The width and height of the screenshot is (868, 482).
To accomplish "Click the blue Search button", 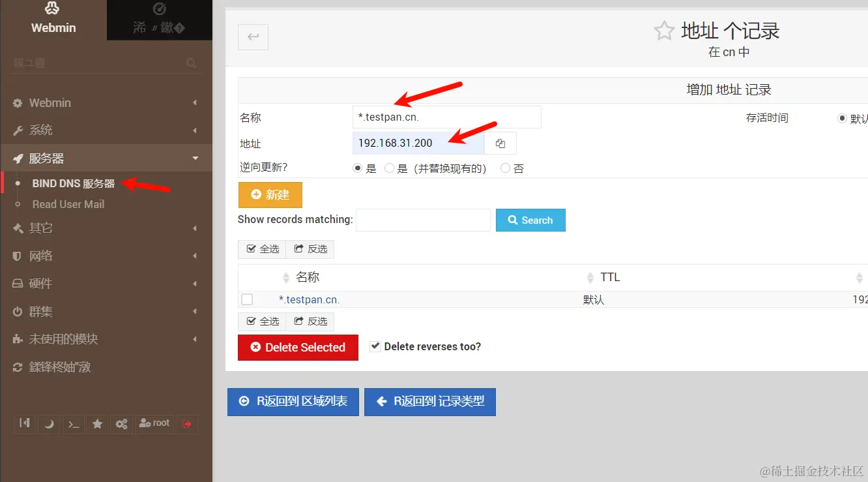I will point(530,220).
